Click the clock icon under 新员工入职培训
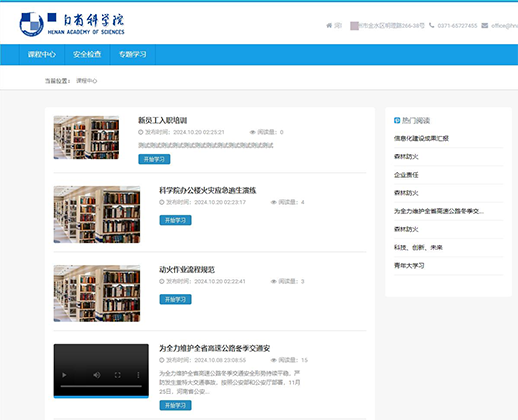The height and width of the screenshot is (420, 518). coord(141,132)
